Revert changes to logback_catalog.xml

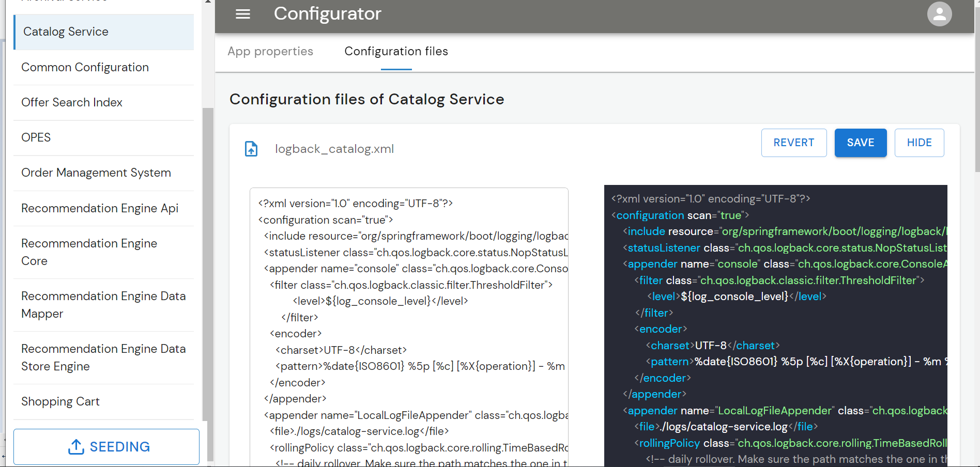[x=793, y=143]
